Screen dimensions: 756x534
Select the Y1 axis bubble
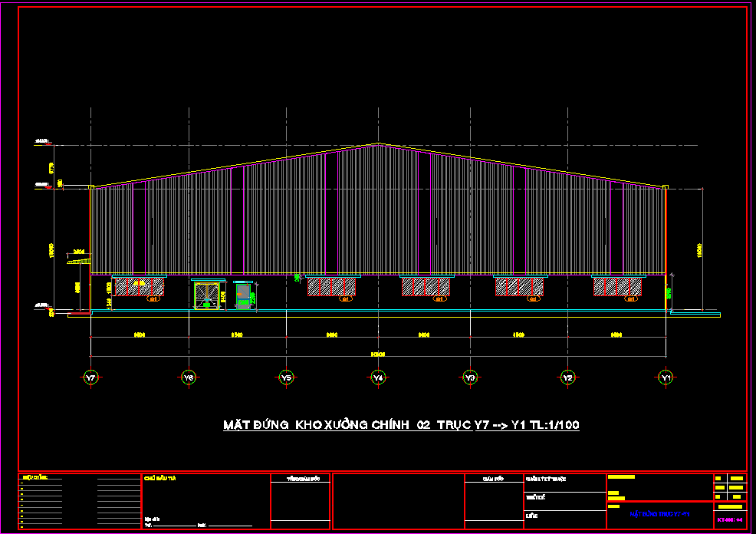pyautogui.click(x=666, y=377)
